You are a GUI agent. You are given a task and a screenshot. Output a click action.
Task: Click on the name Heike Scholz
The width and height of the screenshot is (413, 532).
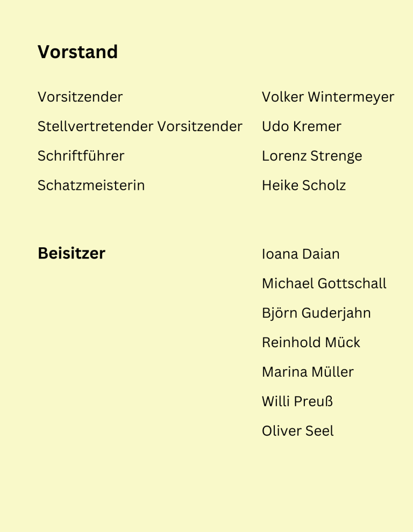(x=303, y=186)
